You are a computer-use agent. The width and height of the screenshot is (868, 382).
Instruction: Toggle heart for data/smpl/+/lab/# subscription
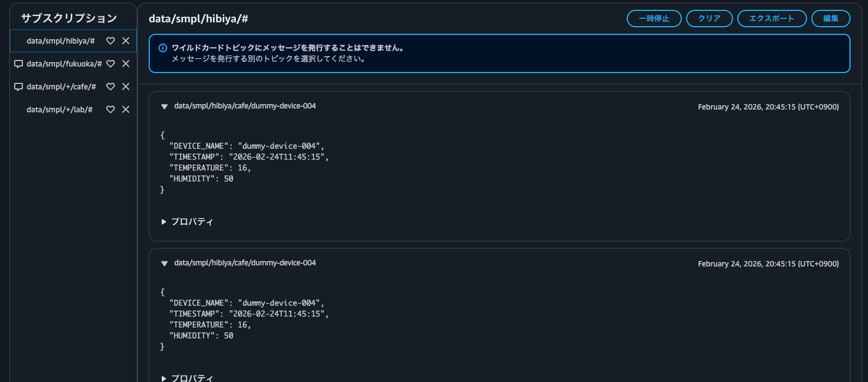(111, 110)
